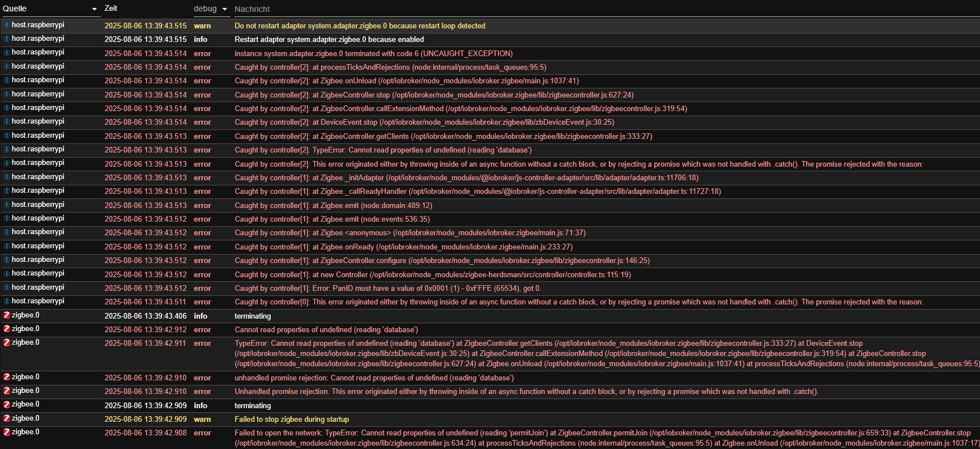Select message 'unhandled promise rejection: Cannot read properties'

[x=374, y=378]
